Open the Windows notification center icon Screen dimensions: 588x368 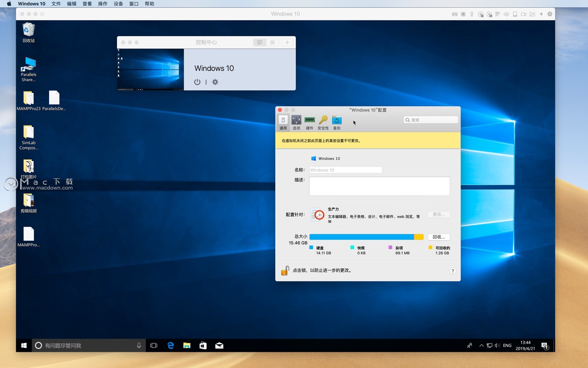coord(545,346)
